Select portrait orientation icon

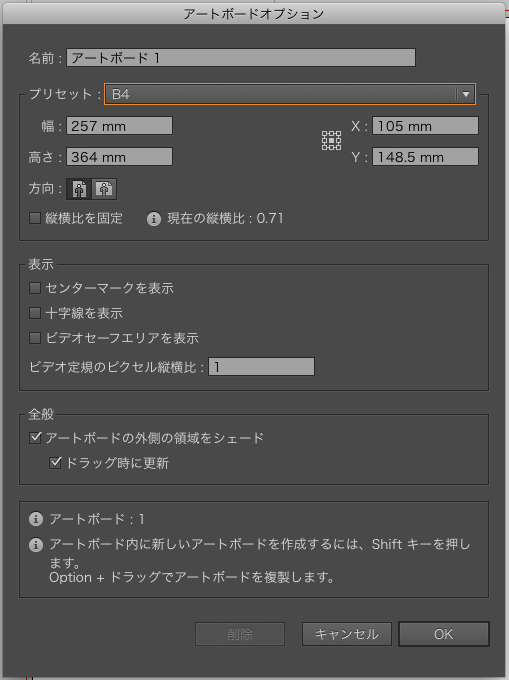79,189
